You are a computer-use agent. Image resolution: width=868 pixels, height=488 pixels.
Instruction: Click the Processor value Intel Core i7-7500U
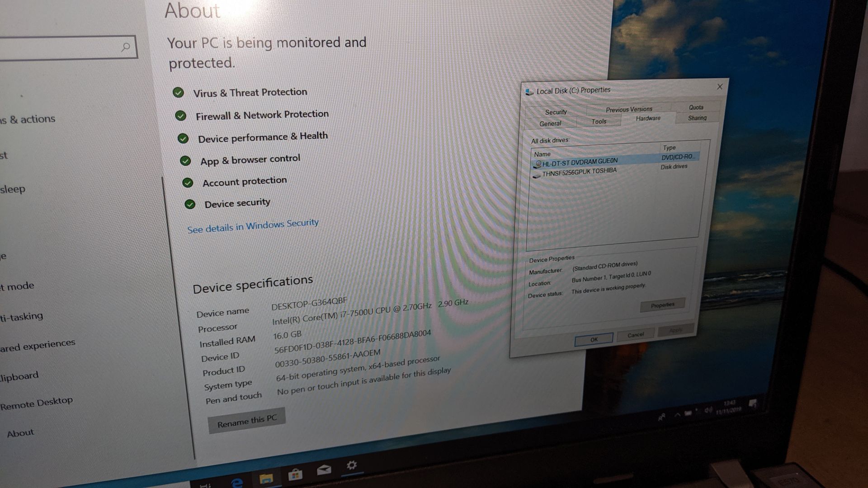(370, 312)
